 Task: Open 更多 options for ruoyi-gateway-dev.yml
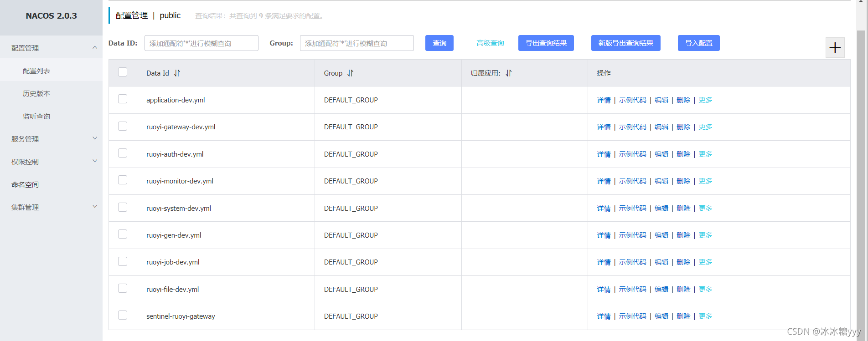point(705,127)
